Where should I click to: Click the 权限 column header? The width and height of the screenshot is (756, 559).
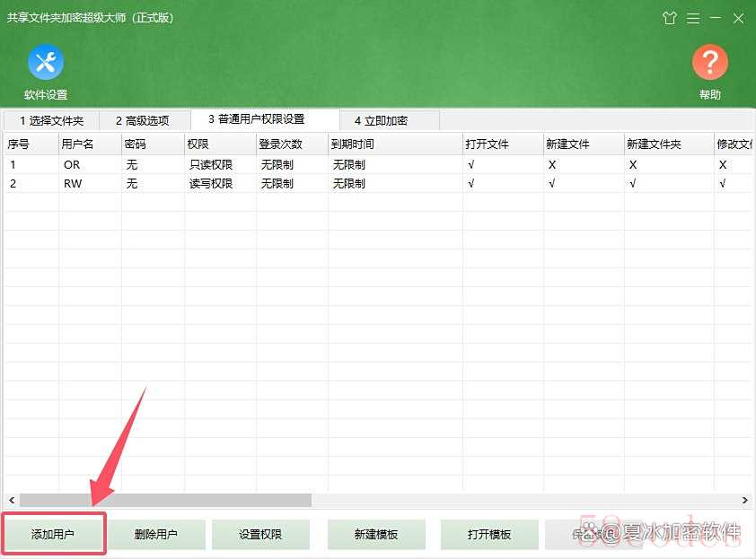[x=220, y=144]
